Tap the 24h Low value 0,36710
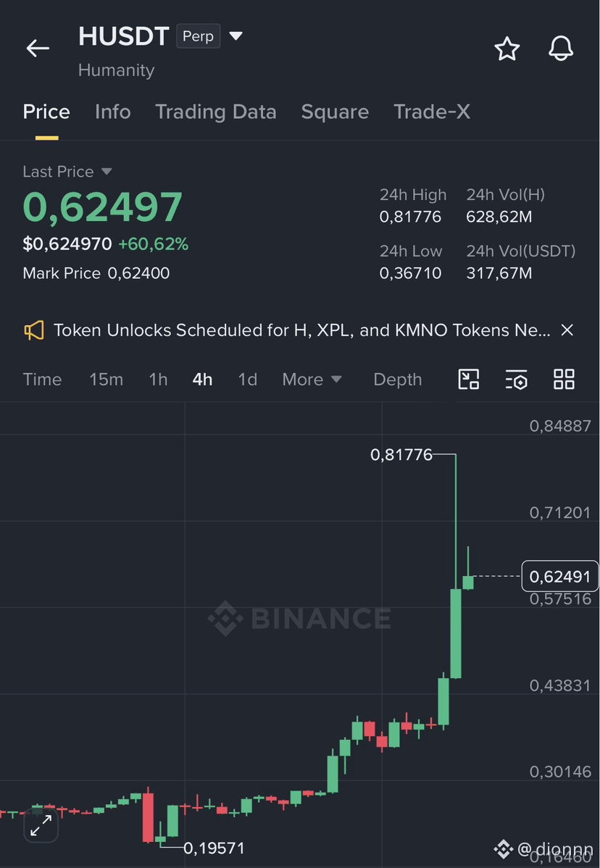Image resolution: width=600 pixels, height=868 pixels. (x=410, y=273)
